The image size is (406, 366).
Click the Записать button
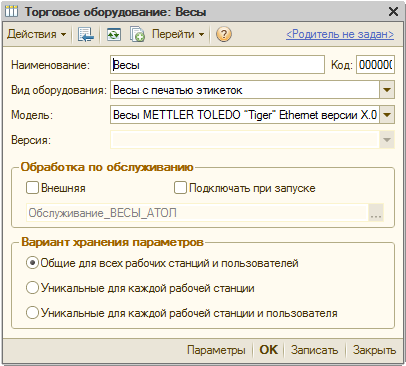314,350
